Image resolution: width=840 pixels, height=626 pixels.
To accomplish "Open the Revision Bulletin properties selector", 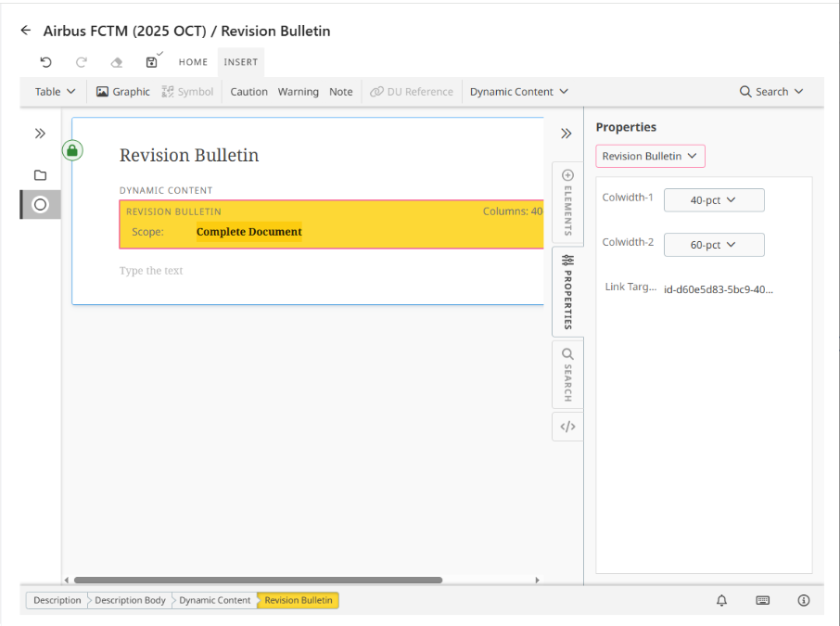I will 650,156.
